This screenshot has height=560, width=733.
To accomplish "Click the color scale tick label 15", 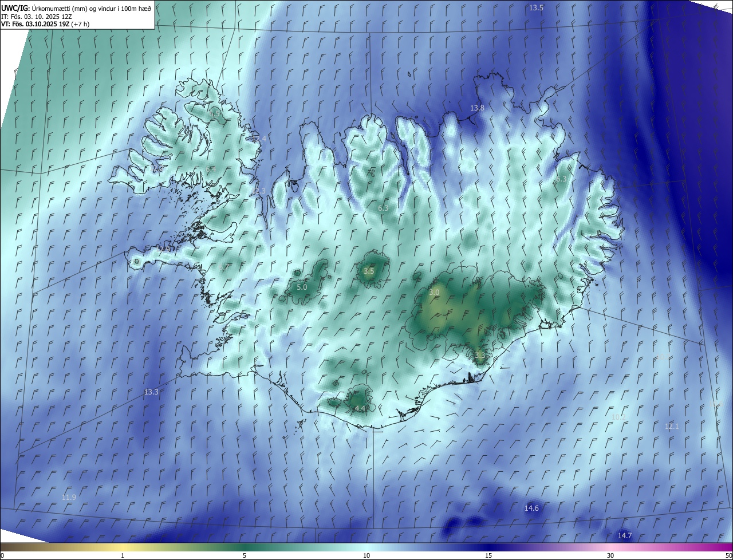I will [488, 556].
